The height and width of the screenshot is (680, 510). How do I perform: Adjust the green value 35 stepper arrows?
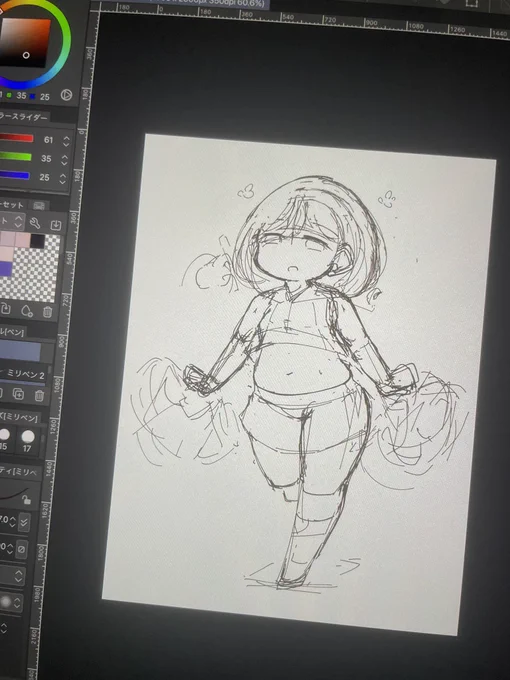click(x=65, y=160)
